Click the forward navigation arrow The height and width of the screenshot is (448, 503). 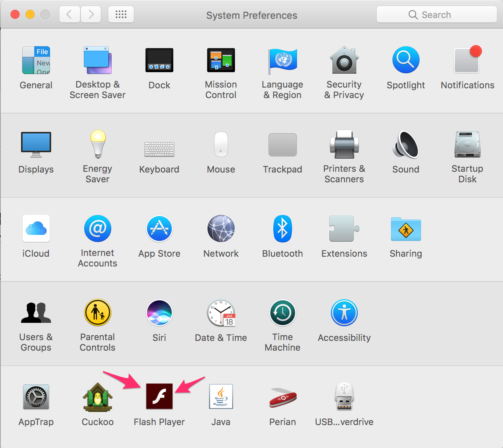point(91,15)
